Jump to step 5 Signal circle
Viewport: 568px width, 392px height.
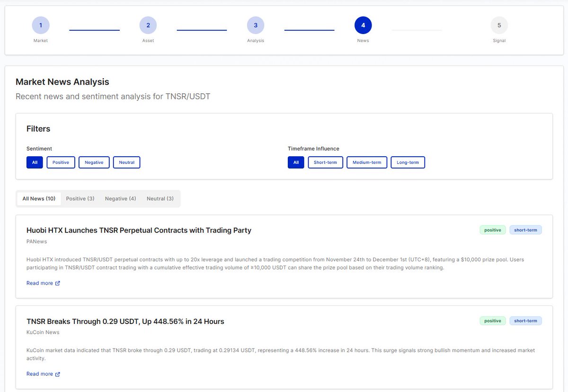(x=499, y=26)
